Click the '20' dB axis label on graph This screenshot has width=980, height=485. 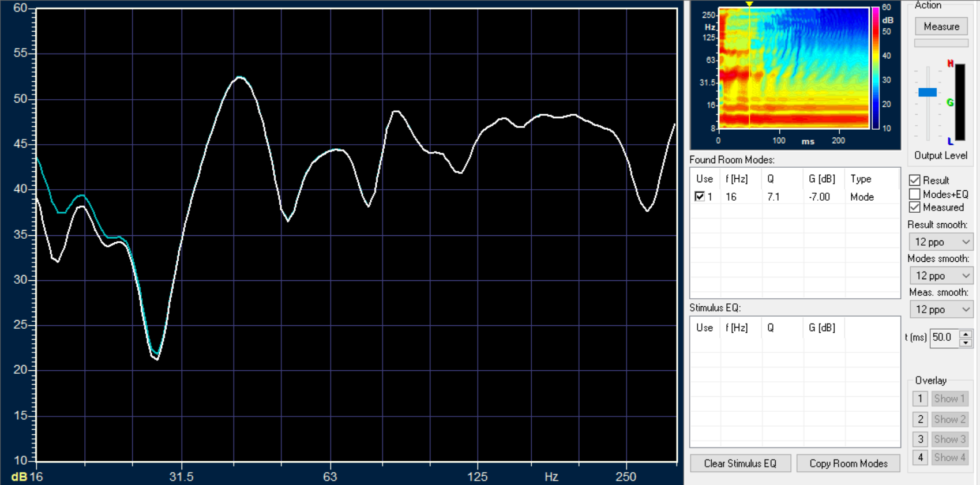pyautogui.click(x=20, y=370)
